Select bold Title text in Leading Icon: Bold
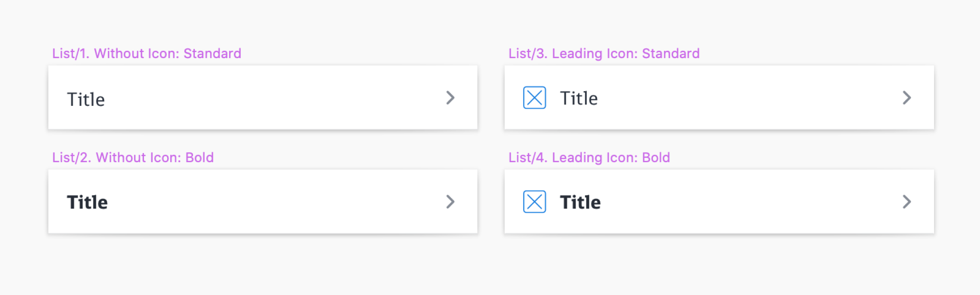This screenshot has height=295, width=980. coord(580,202)
